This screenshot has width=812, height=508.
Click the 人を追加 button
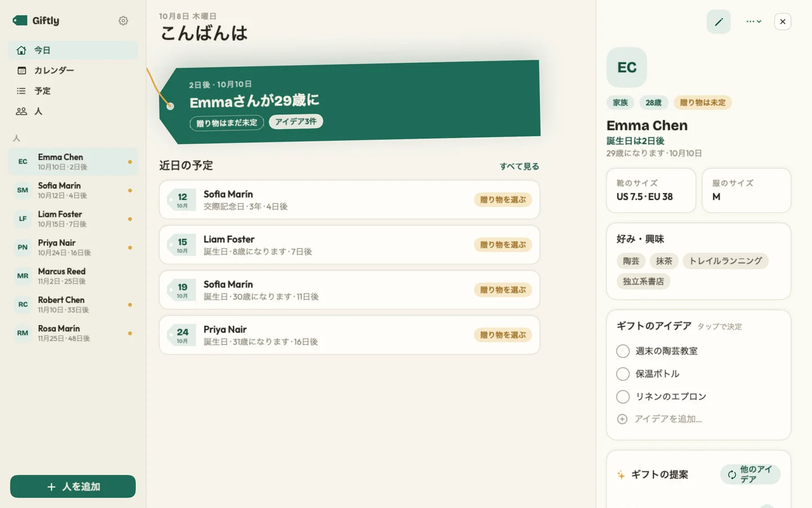73,487
